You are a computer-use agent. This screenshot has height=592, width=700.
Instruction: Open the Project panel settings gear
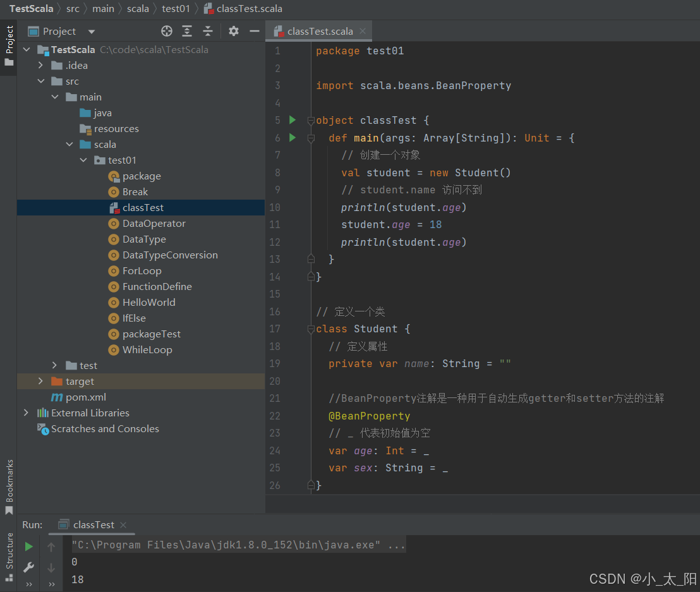(234, 31)
